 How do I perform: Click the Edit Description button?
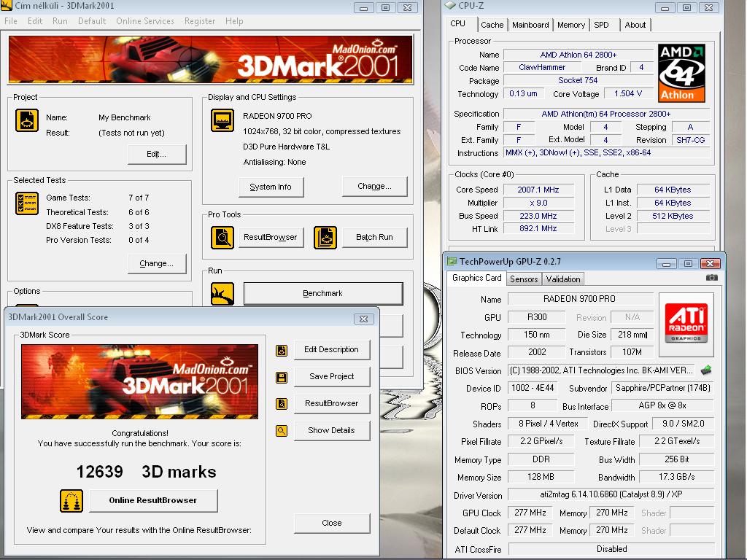click(x=332, y=349)
